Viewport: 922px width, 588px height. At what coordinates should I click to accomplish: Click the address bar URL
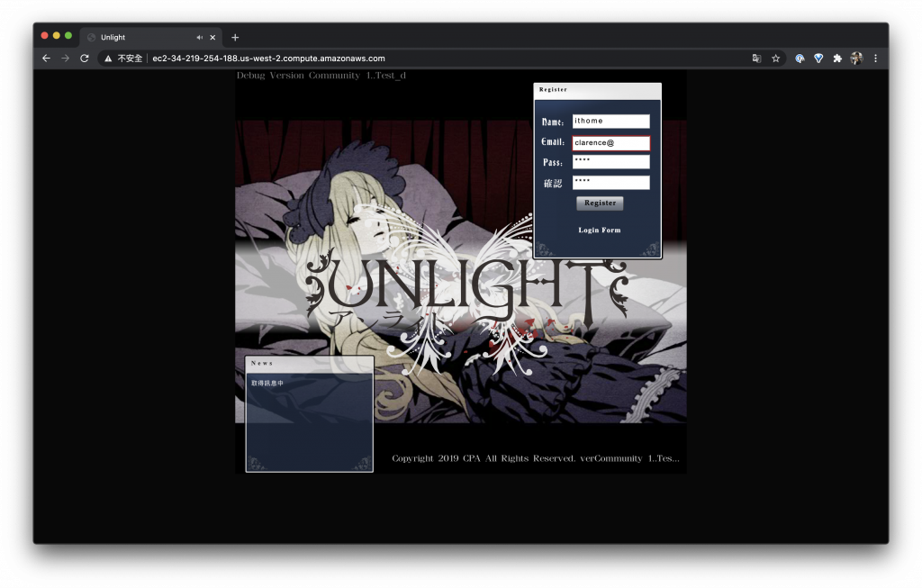coord(268,59)
